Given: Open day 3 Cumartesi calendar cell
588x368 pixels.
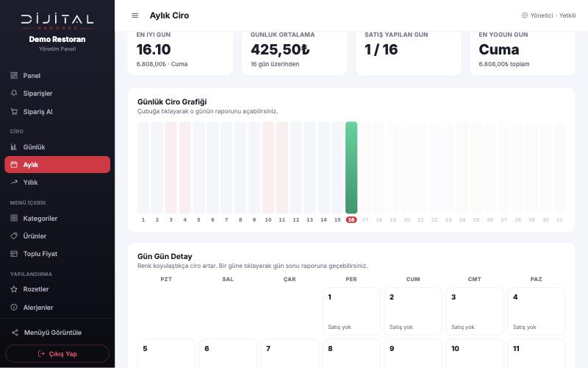Looking at the screenshot, I should (475, 311).
